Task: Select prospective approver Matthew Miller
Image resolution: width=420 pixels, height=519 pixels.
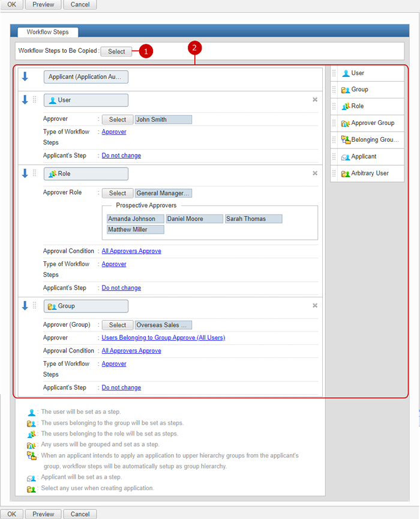Action: click(x=136, y=229)
